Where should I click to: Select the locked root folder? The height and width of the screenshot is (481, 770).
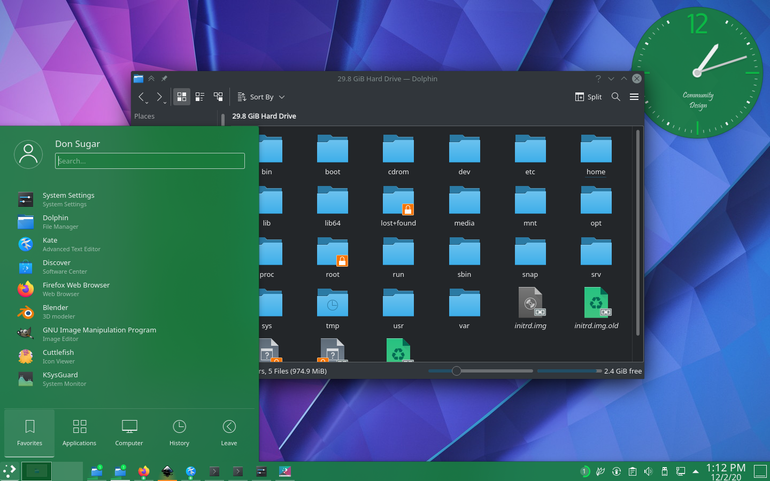pyautogui.click(x=332, y=257)
